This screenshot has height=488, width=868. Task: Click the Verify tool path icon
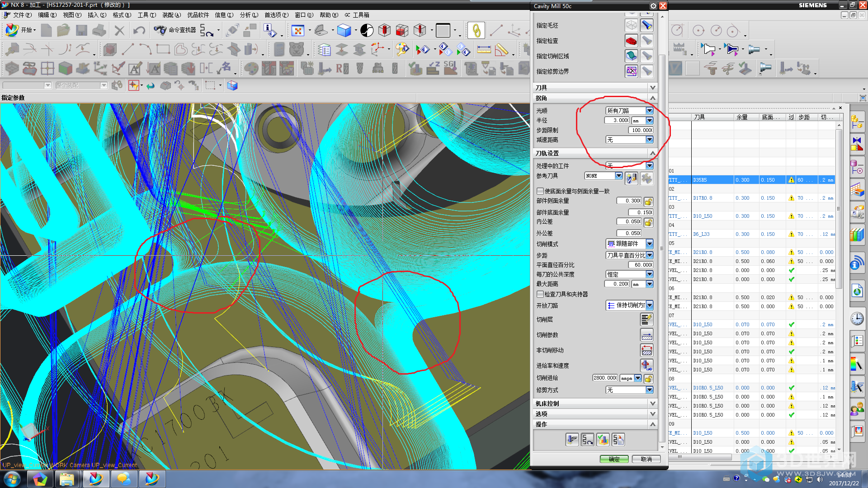603,440
